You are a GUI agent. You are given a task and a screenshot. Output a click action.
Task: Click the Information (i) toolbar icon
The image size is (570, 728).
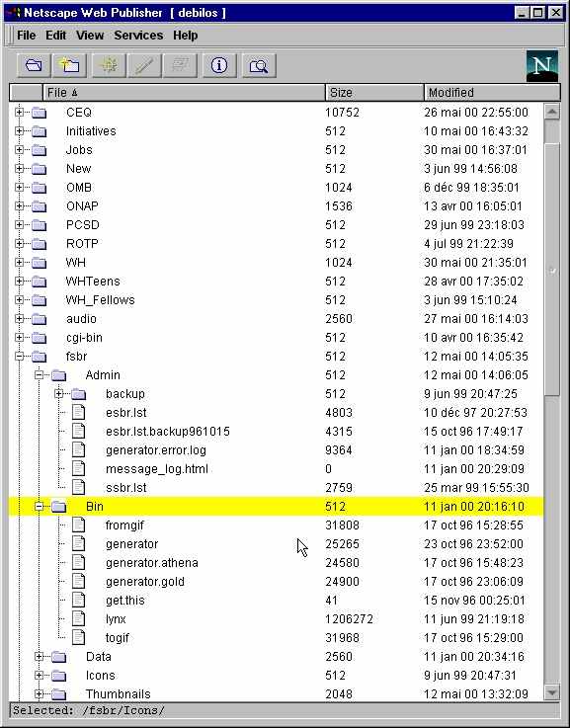tap(219, 65)
